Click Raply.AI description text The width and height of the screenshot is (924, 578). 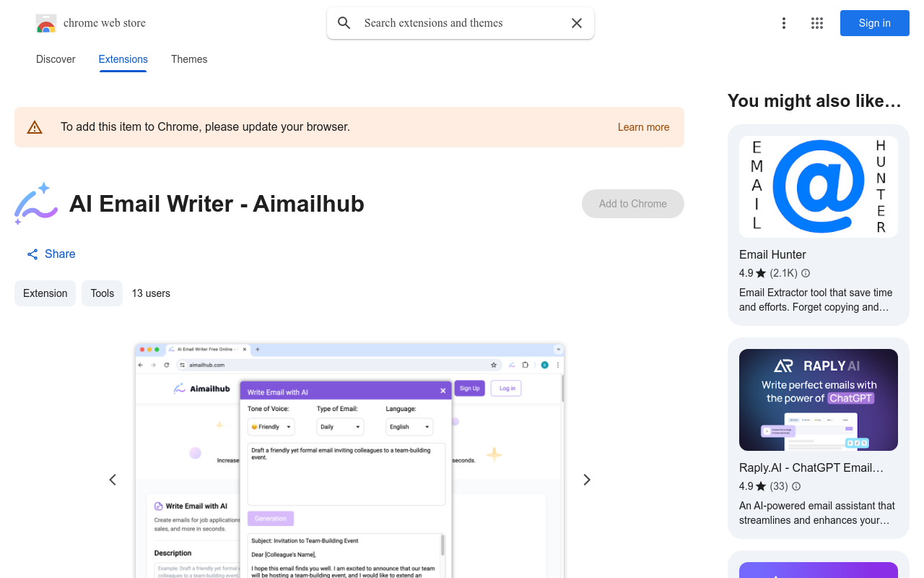coord(817,513)
